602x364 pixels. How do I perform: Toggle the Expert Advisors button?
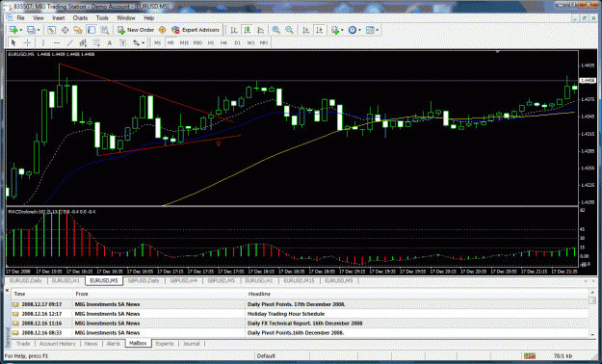[196, 30]
